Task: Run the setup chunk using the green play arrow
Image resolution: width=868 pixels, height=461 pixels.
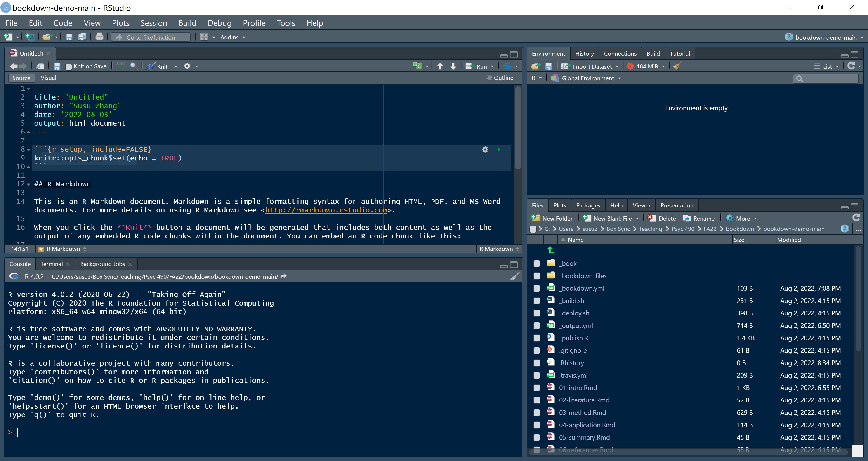Action: [498, 150]
